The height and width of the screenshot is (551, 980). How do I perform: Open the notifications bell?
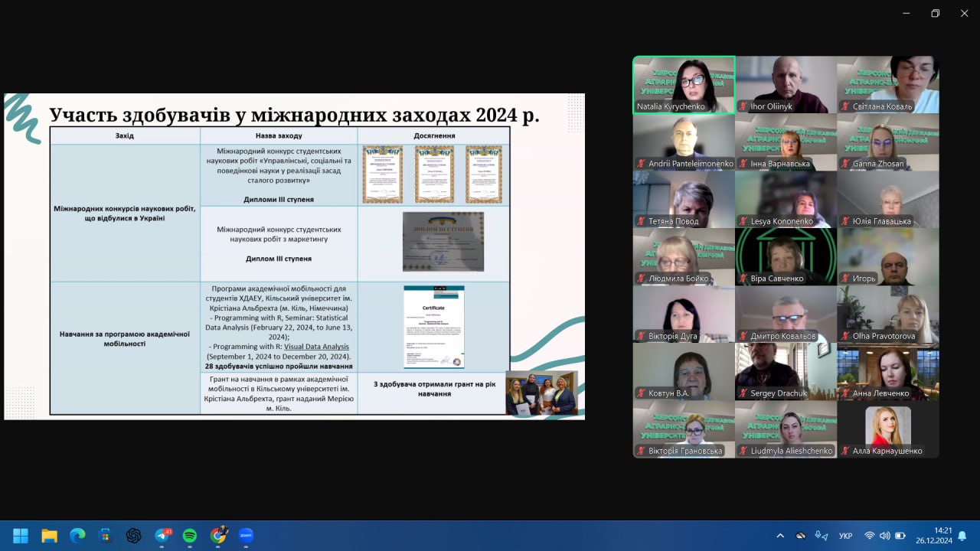click(962, 536)
